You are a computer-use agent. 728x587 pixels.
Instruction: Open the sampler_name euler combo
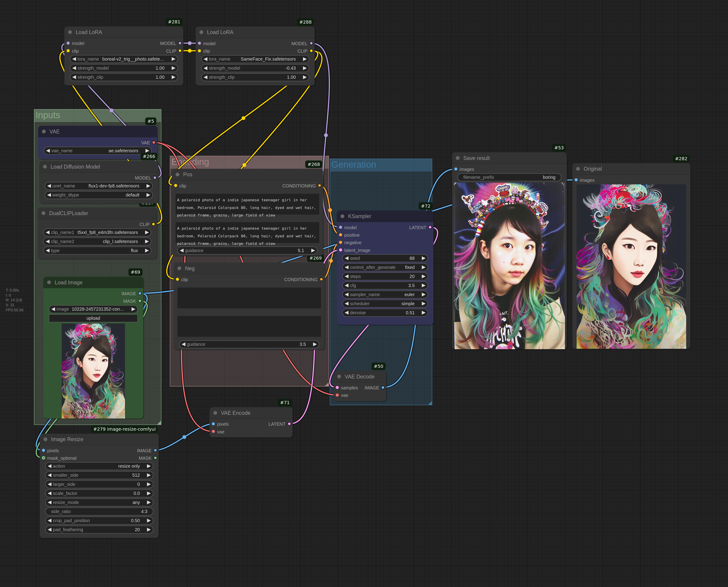coord(385,295)
